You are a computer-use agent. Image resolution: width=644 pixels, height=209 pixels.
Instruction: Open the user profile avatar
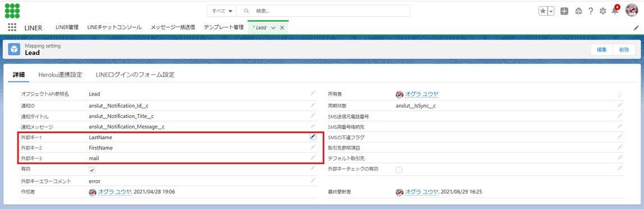click(x=631, y=11)
